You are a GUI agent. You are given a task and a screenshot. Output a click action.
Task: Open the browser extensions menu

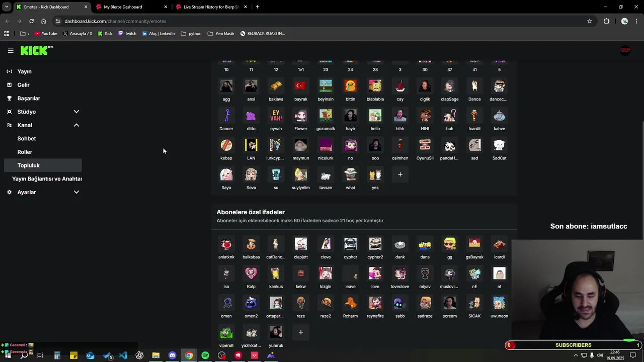coord(606,21)
